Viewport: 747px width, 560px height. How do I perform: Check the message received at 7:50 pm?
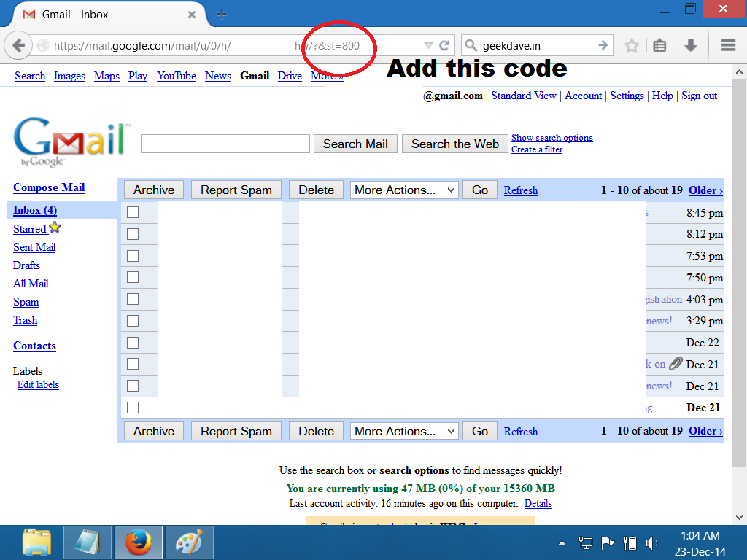[x=133, y=277]
